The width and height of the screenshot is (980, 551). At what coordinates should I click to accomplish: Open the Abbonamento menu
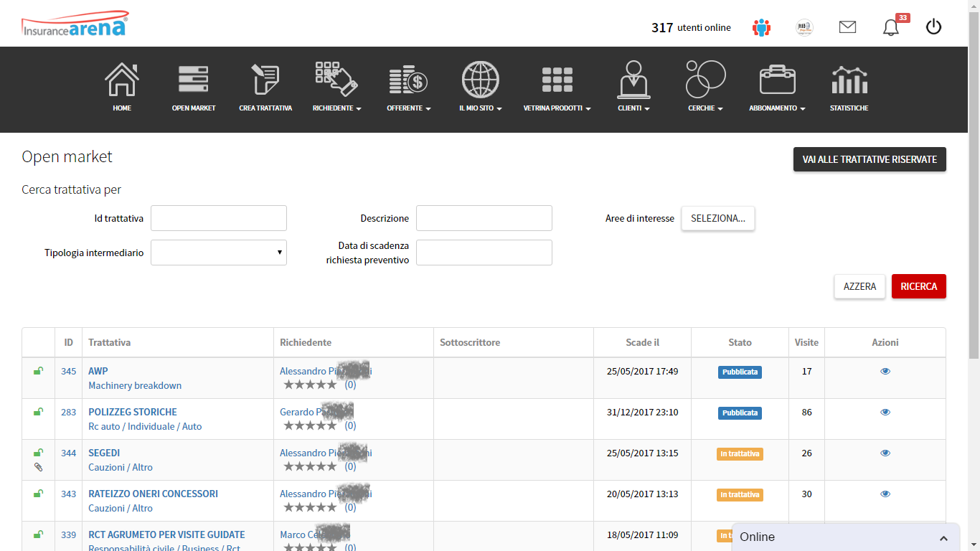777,108
